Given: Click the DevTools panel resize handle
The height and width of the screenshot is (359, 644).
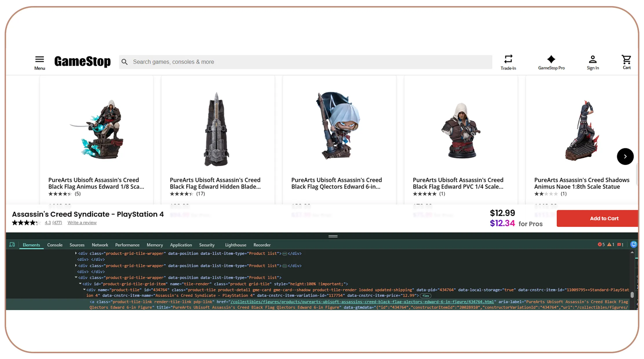Looking at the screenshot, I should (333, 236).
